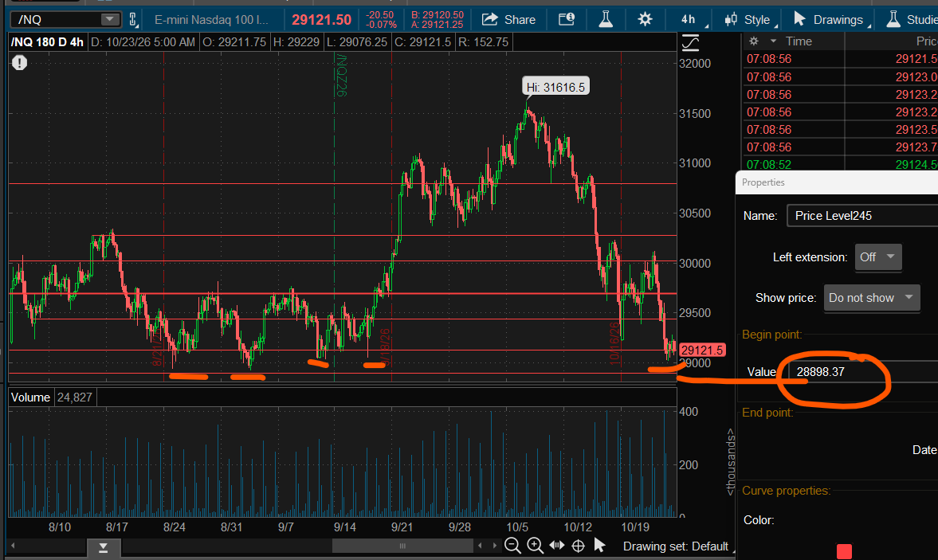Click the red Color swatch

coord(844,551)
